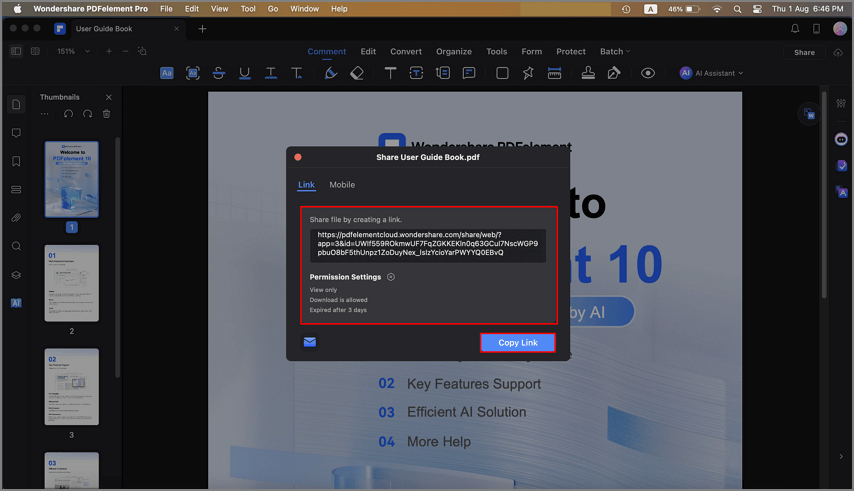The image size is (854, 491).
Task: Select the Strikethrough tool
Action: tap(218, 73)
